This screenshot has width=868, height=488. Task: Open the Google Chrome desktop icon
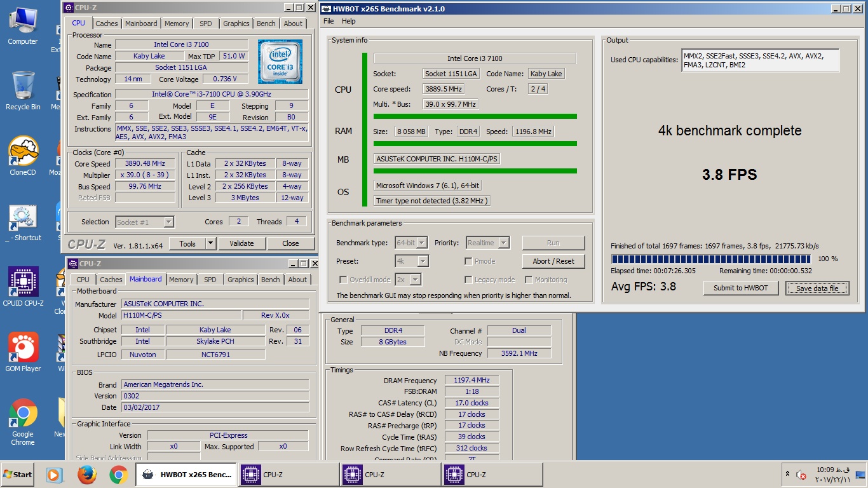[x=23, y=421]
